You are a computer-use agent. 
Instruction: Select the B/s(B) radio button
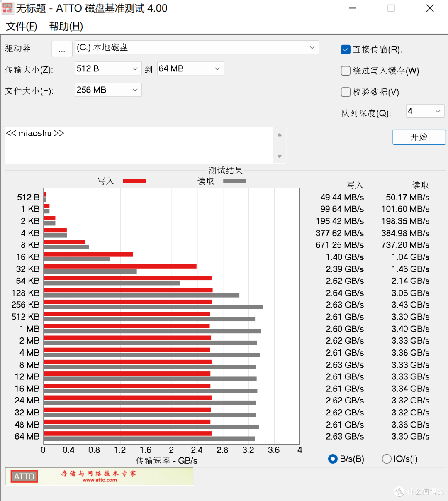333,459
